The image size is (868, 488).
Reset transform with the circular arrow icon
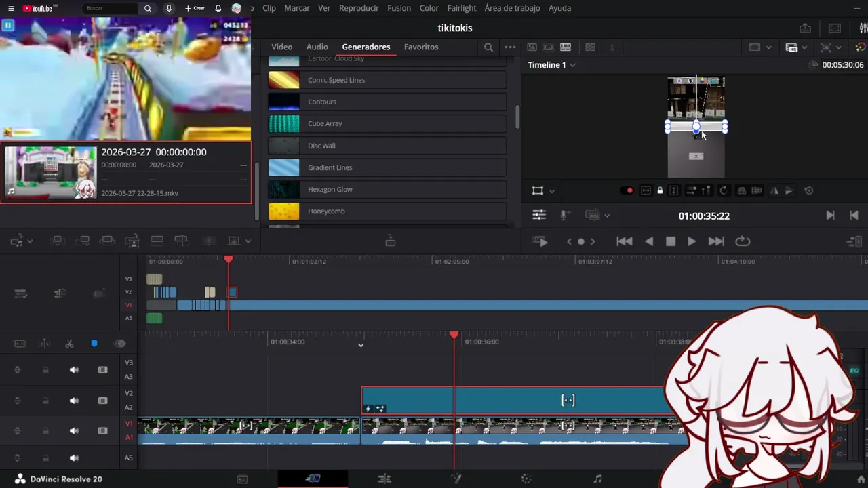[808, 190]
